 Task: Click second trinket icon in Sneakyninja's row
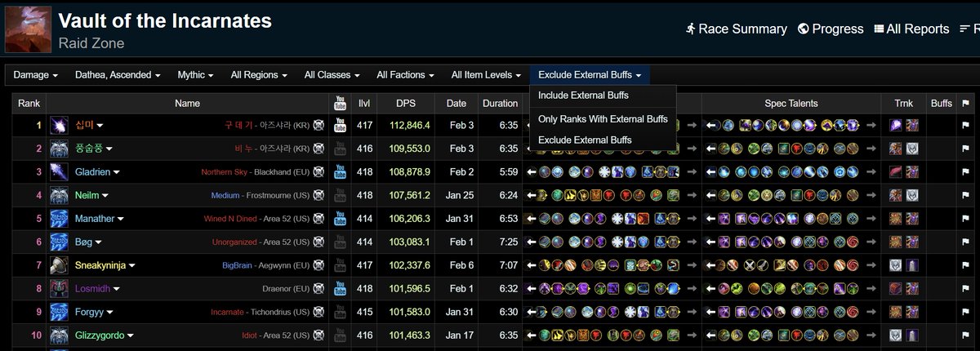[912, 266]
